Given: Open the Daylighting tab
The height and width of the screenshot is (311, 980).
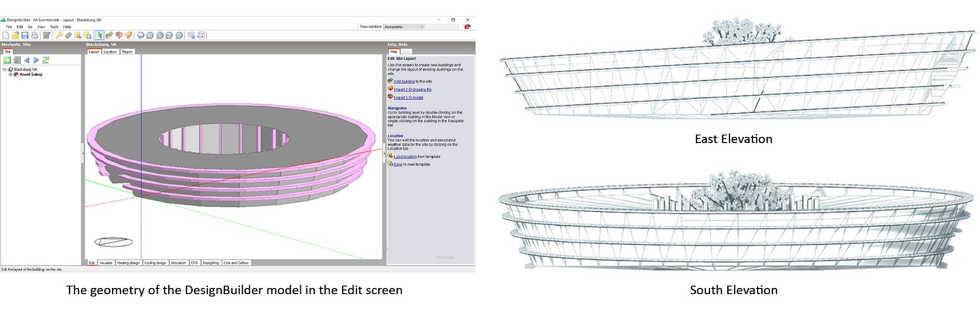Looking at the screenshot, I should [x=211, y=262].
